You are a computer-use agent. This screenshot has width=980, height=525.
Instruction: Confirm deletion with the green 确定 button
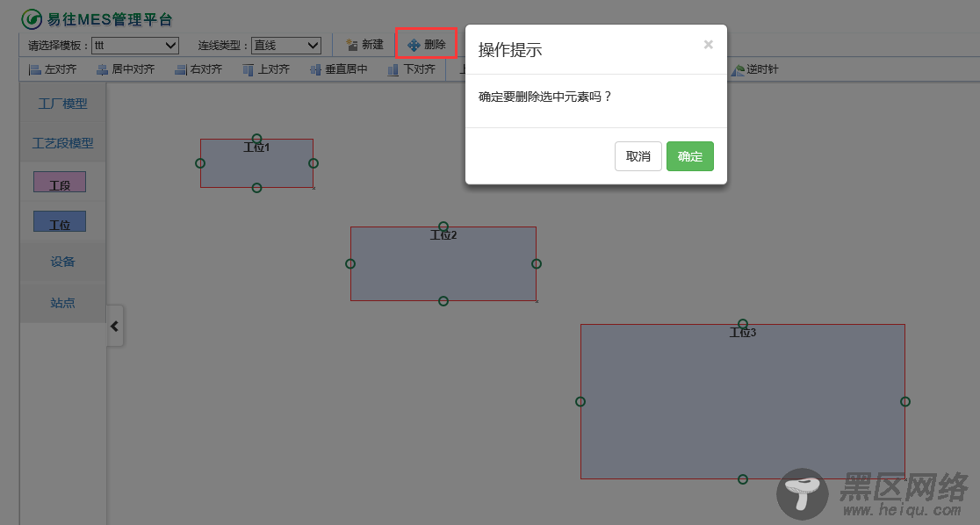(x=690, y=156)
